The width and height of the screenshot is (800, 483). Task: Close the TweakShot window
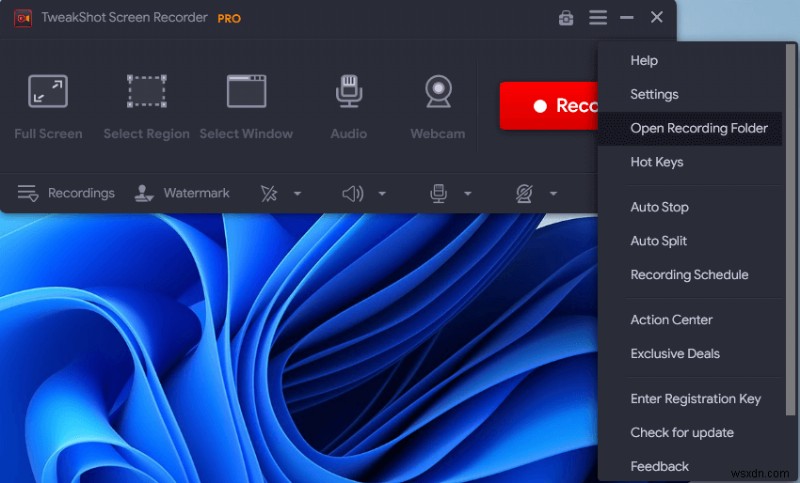coord(657,17)
